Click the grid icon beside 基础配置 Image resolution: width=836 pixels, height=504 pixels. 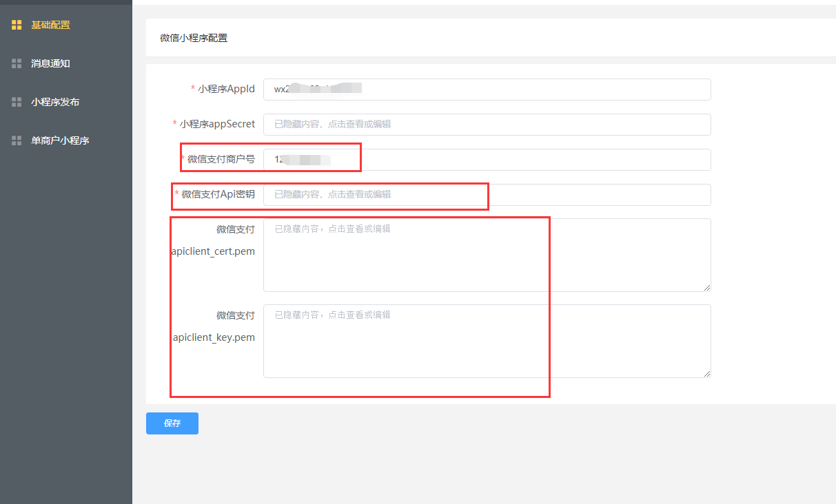(17, 25)
